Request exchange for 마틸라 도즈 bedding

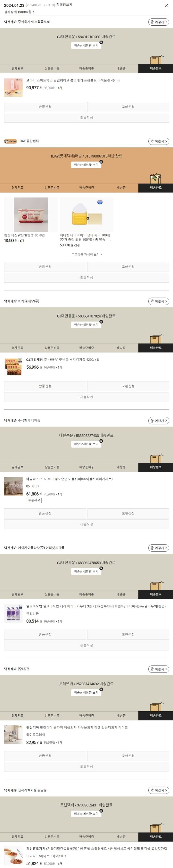point(128,513)
